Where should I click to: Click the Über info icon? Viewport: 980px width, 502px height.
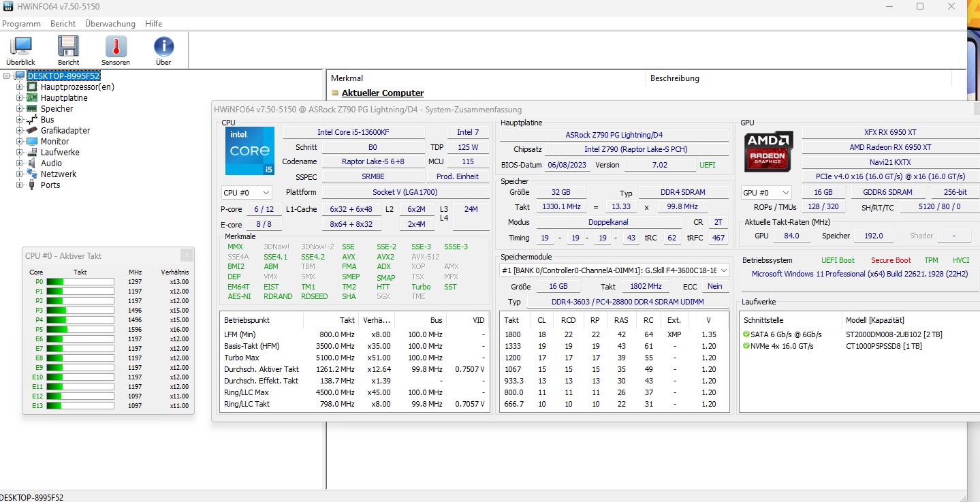(x=163, y=46)
